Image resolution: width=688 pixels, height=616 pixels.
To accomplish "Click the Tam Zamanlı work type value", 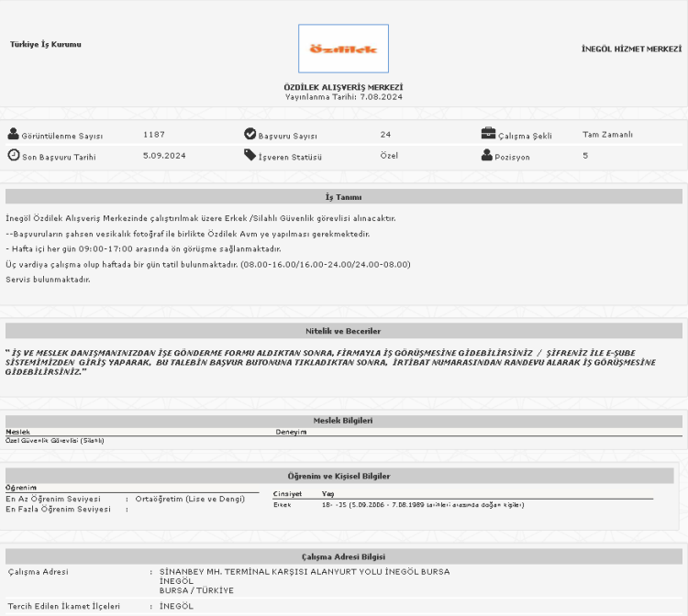I will click(607, 135).
